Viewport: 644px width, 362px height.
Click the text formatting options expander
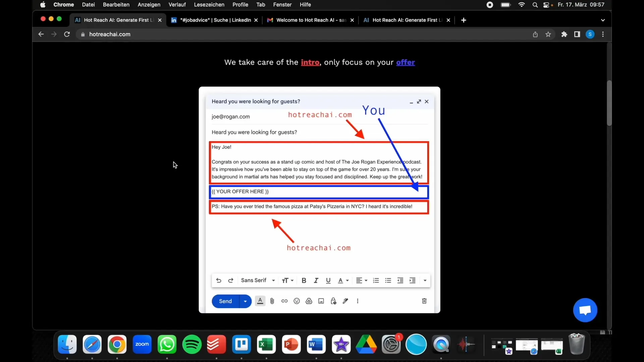tap(425, 280)
